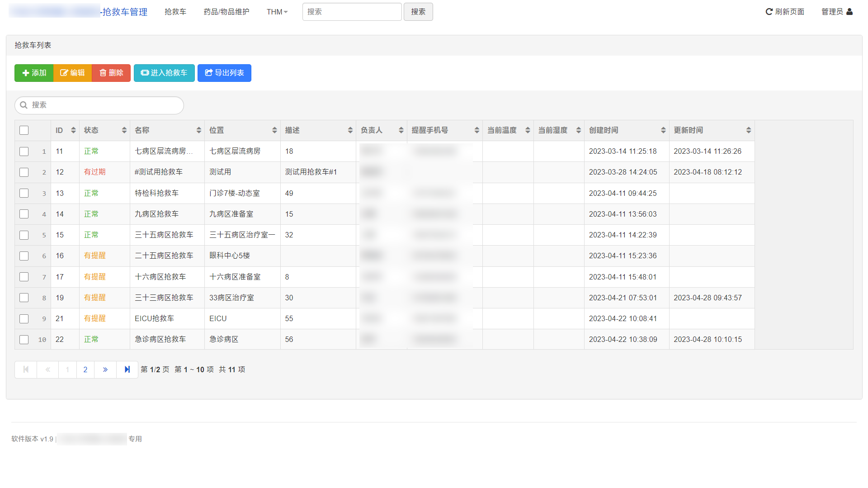Jump to page 2
The height and width of the screenshot is (488, 868).
tap(85, 370)
